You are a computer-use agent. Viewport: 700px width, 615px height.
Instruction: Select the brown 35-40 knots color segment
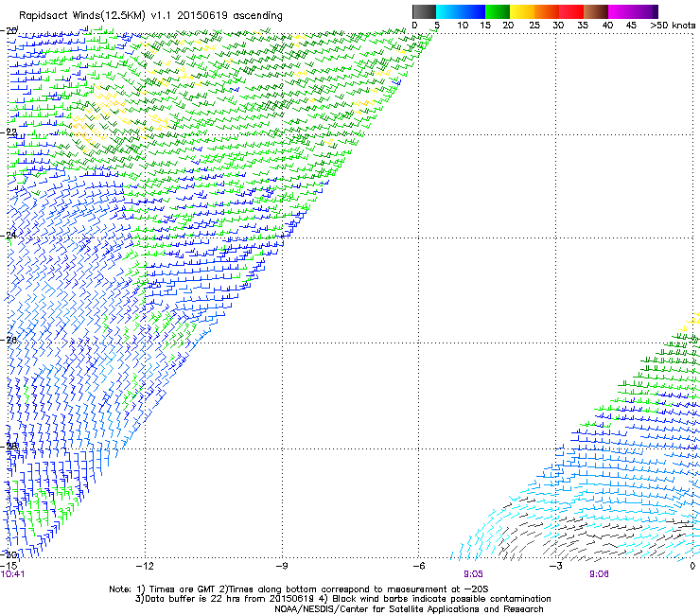pyautogui.click(x=596, y=11)
